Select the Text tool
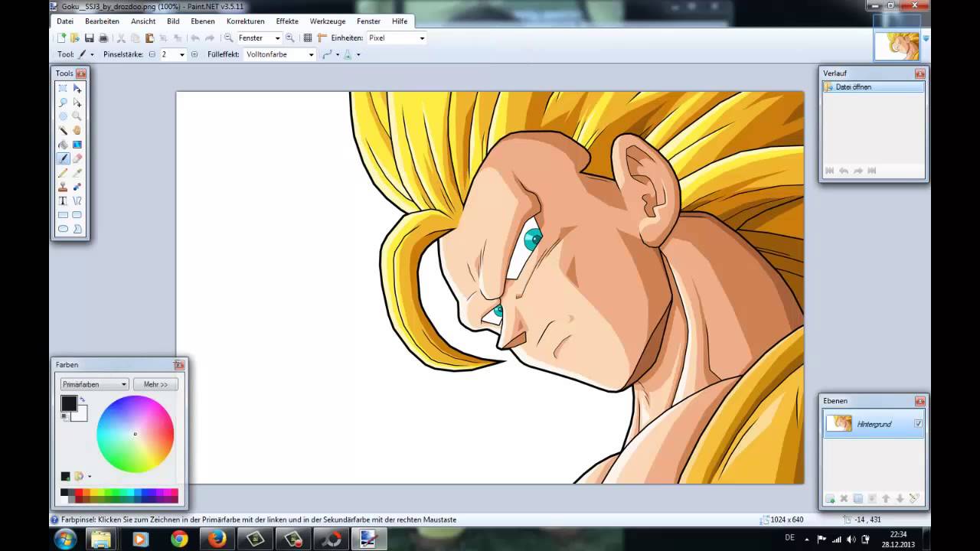This screenshot has width=980, height=551. [63, 201]
